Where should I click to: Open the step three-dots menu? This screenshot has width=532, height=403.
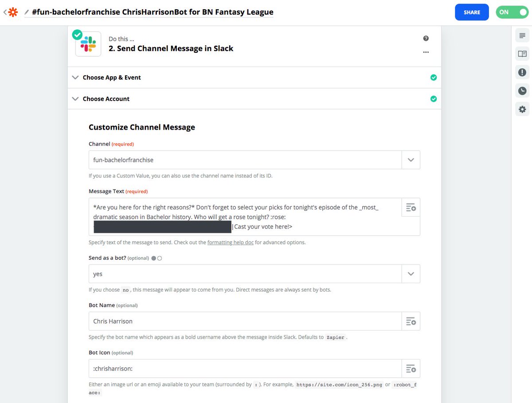[x=426, y=52]
